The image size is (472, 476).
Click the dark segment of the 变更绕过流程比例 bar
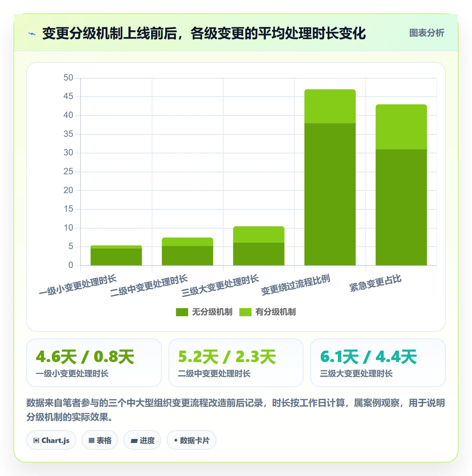[x=330, y=195]
